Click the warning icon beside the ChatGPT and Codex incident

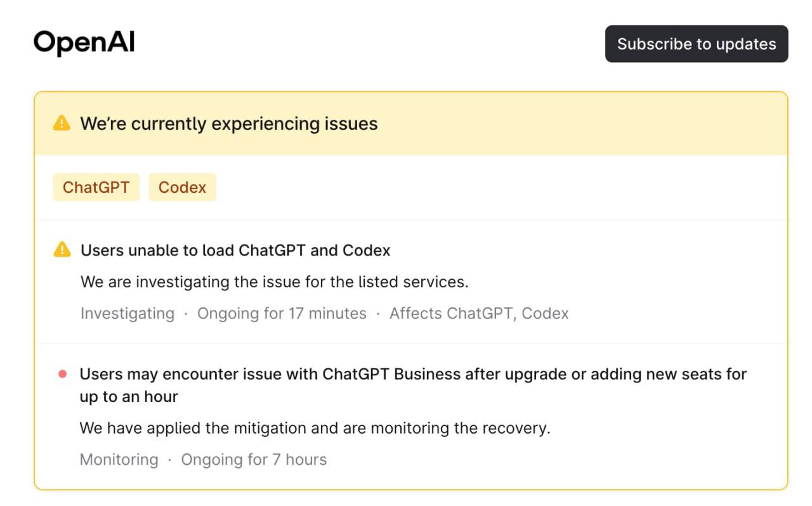coord(62,250)
